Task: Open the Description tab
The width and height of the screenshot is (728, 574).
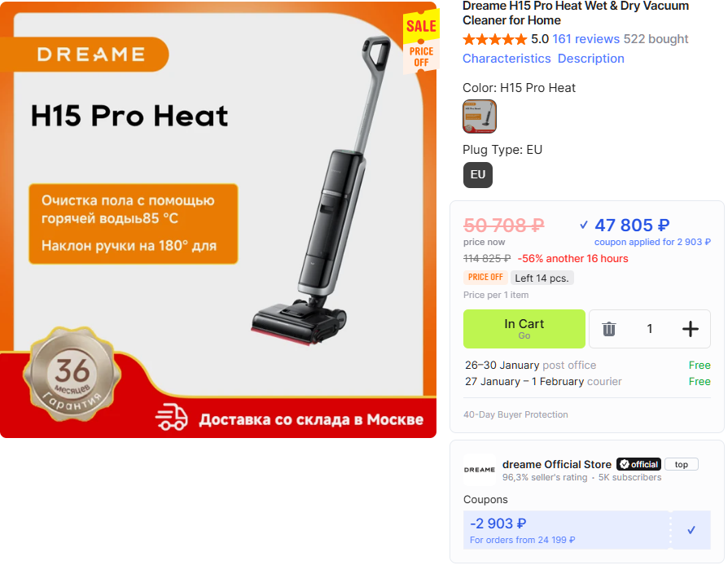Action: (x=590, y=59)
